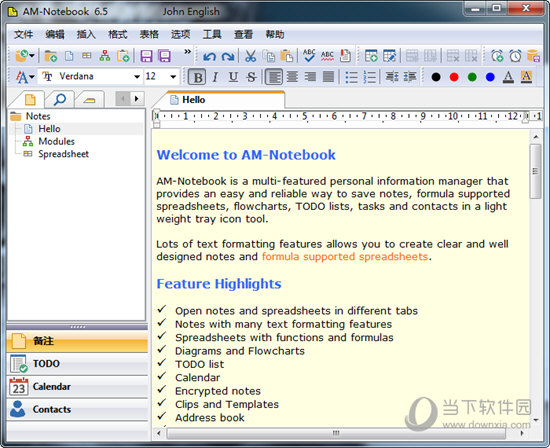This screenshot has width=550, height=448.
Task: Toggle numbered list
Action: [x=369, y=77]
